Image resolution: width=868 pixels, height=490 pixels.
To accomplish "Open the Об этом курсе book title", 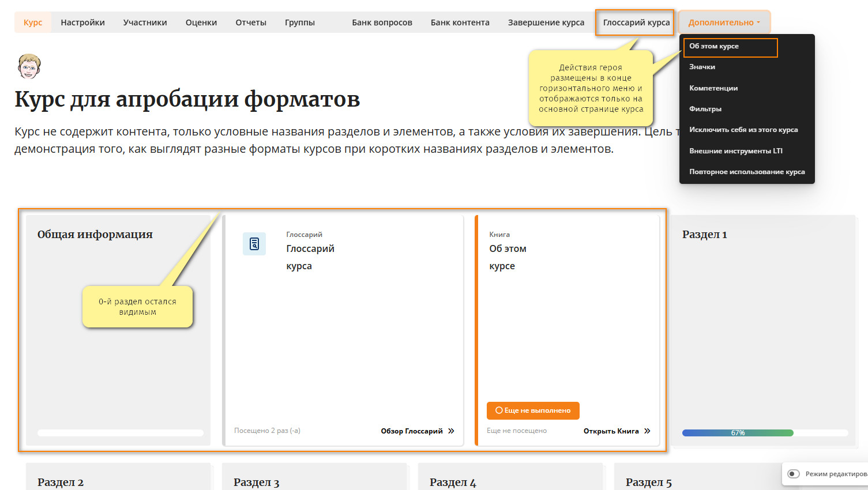I will click(508, 257).
